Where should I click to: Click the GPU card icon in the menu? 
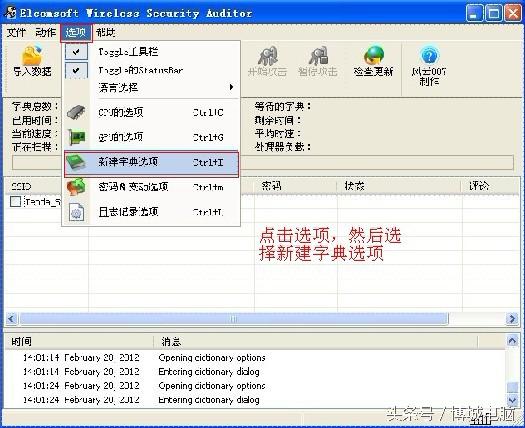pos(76,137)
